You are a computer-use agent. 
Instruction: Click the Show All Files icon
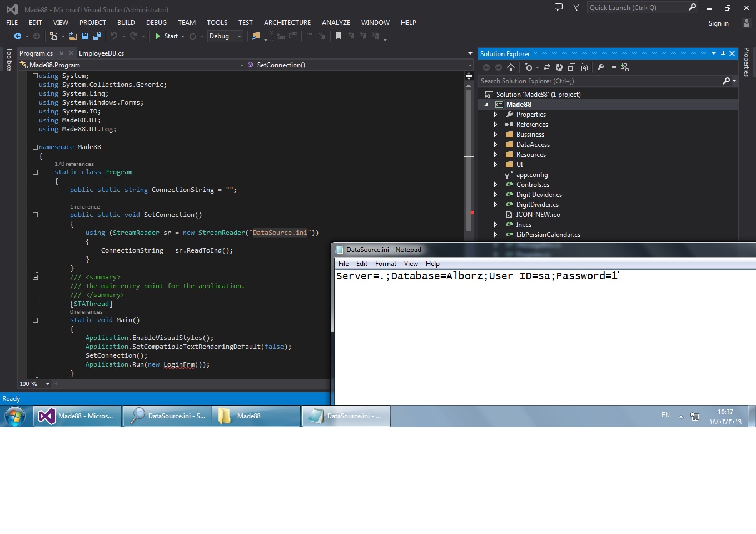click(x=584, y=67)
